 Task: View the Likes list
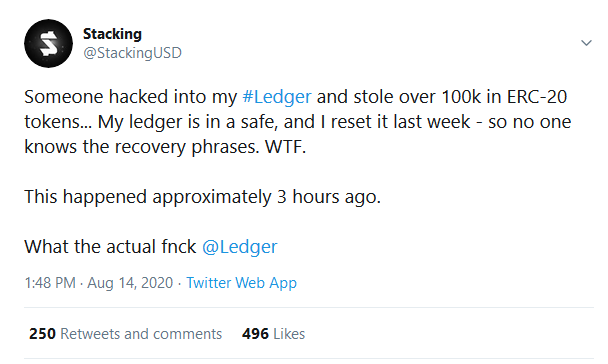tap(289, 334)
